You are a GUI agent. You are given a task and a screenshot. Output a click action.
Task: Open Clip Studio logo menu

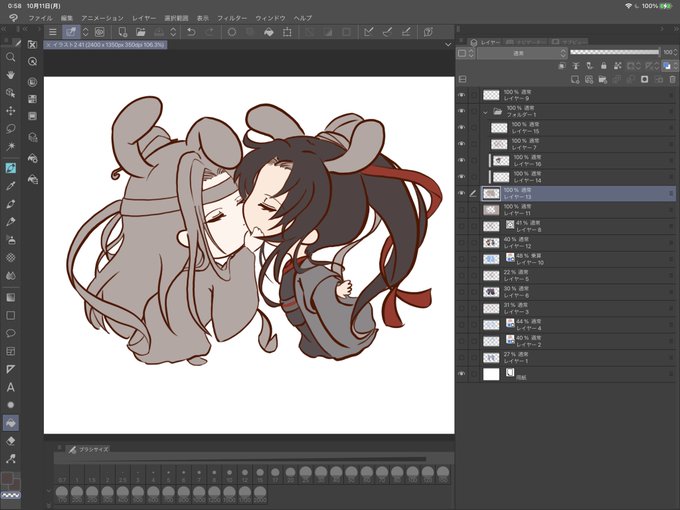(x=13, y=18)
